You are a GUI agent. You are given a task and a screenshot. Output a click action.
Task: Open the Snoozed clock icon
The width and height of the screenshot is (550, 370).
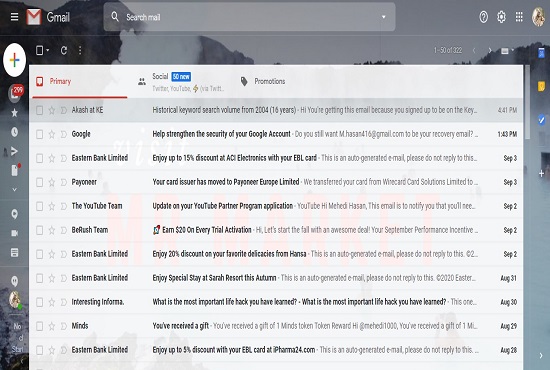coord(14,132)
